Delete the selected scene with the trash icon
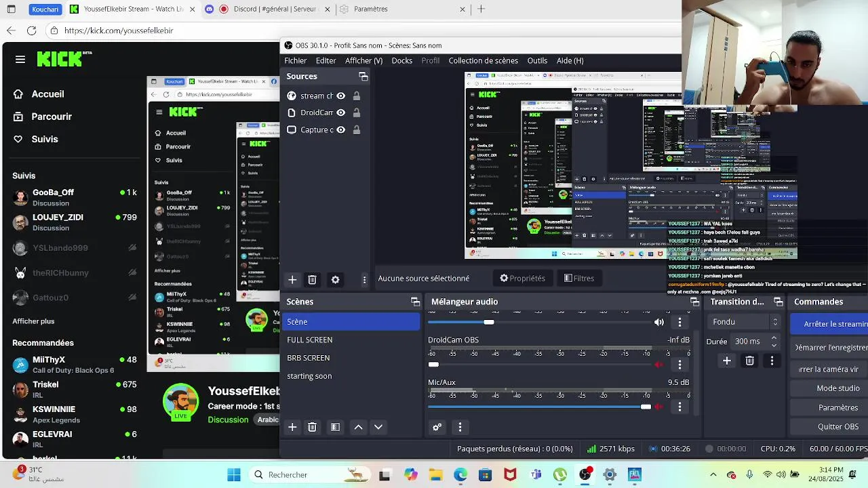The width and height of the screenshot is (868, 488). tap(312, 427)
